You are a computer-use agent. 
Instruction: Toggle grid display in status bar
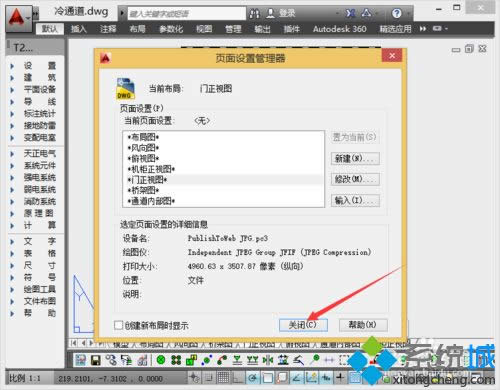coord(223,378)
